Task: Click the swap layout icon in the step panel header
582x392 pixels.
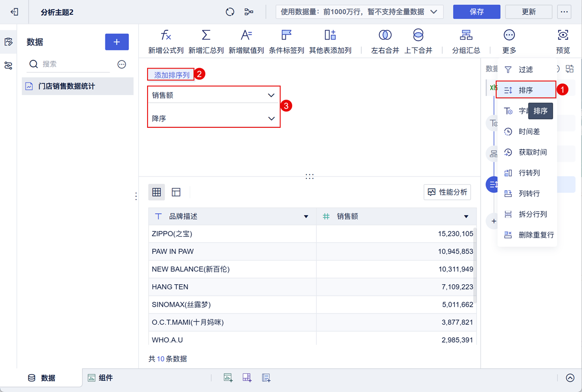Action: [570, 69]
